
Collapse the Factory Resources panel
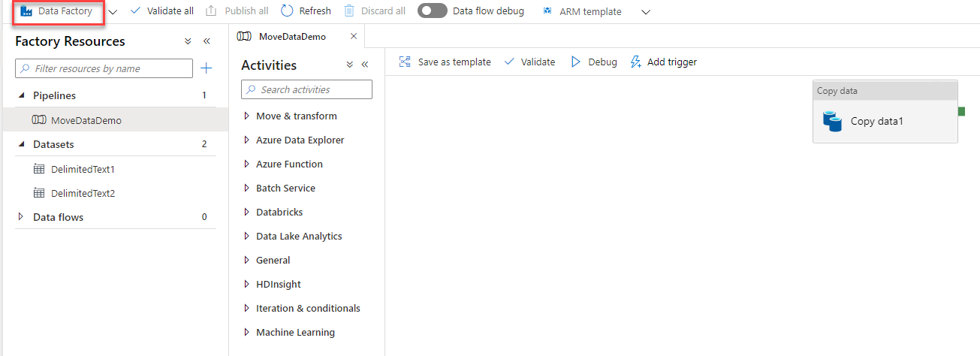click(x=207, y=41)
